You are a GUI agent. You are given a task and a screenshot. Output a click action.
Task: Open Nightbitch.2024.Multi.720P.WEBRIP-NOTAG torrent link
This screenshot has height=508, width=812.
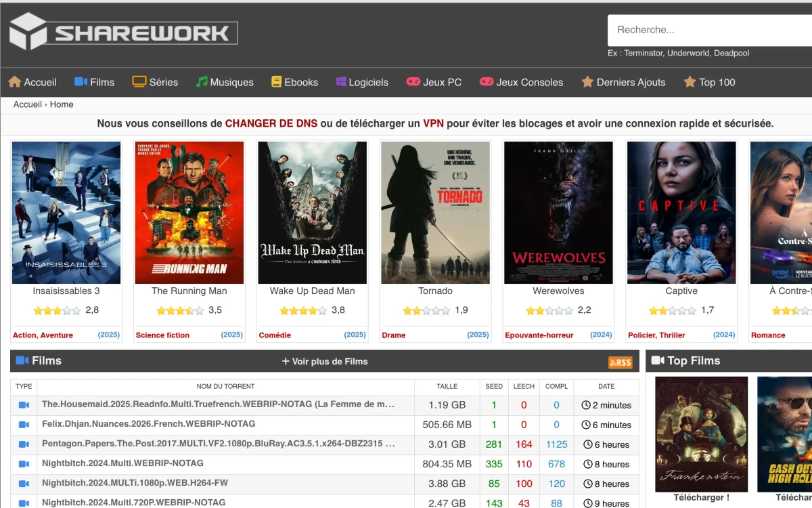pos(134,503)
